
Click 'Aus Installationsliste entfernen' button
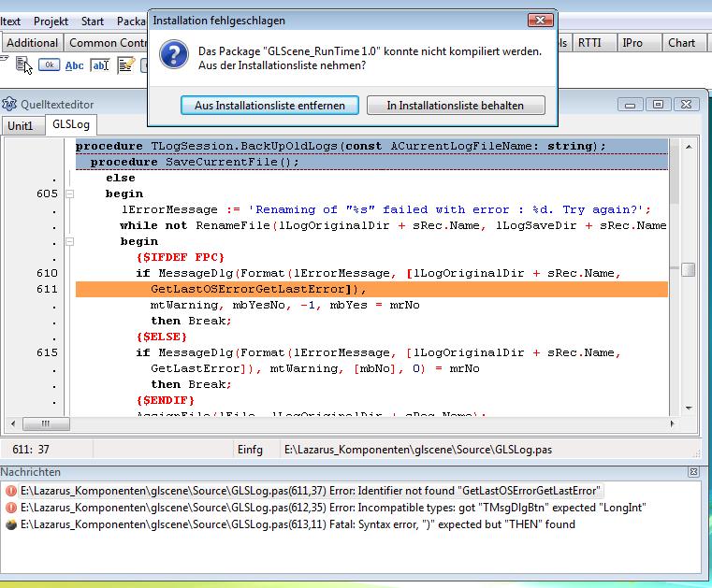(x=269, y=106)
